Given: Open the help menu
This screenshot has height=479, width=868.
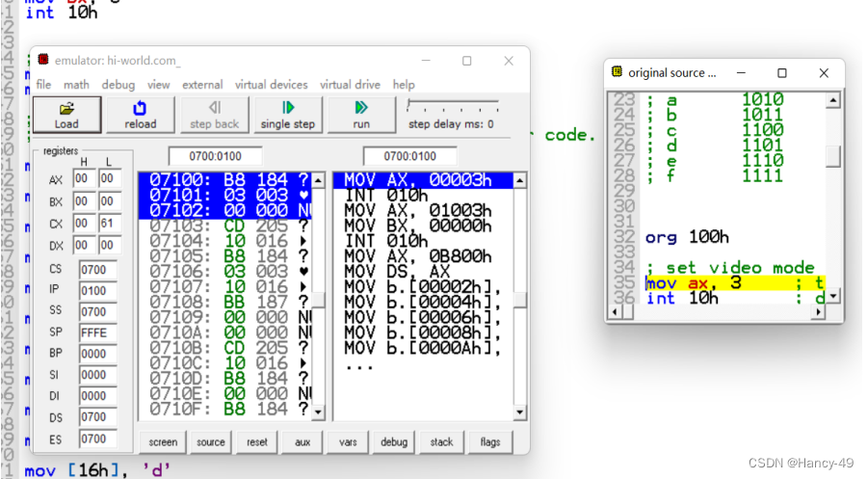Looking at the screenshot, I should (404, 85).
